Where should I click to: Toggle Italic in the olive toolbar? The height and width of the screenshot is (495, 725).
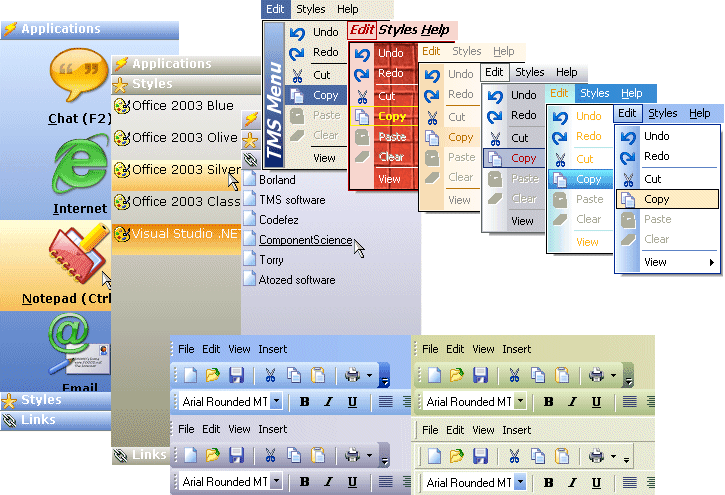pos(572,402)
